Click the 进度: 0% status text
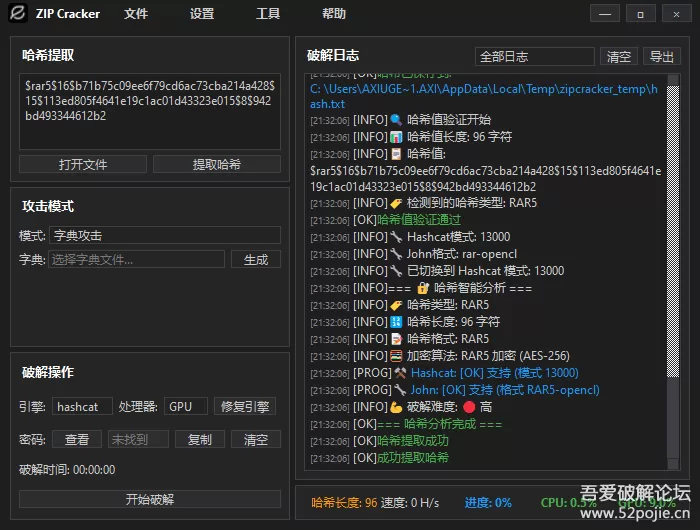Image resolution: width=700 pixels, height=530 pixels. (488, 503)
